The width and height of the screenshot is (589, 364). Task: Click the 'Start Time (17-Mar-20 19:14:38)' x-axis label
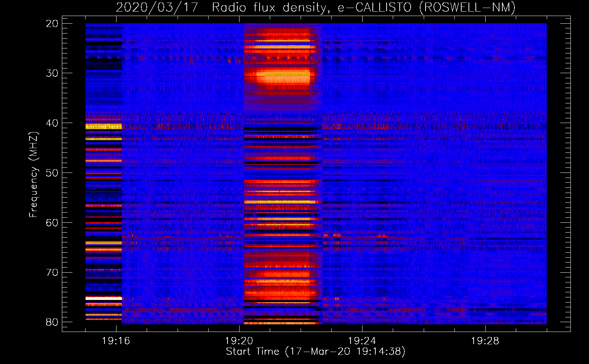(316, 352)
